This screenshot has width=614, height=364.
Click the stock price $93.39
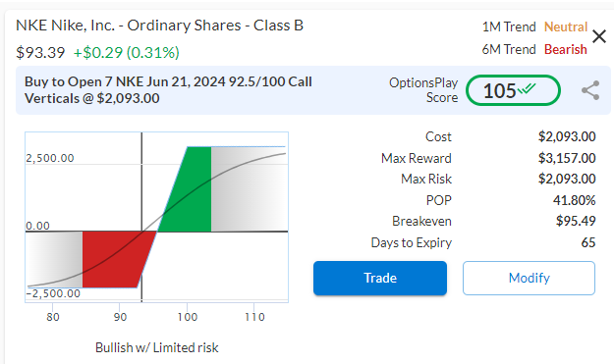[x=40, y=52]
